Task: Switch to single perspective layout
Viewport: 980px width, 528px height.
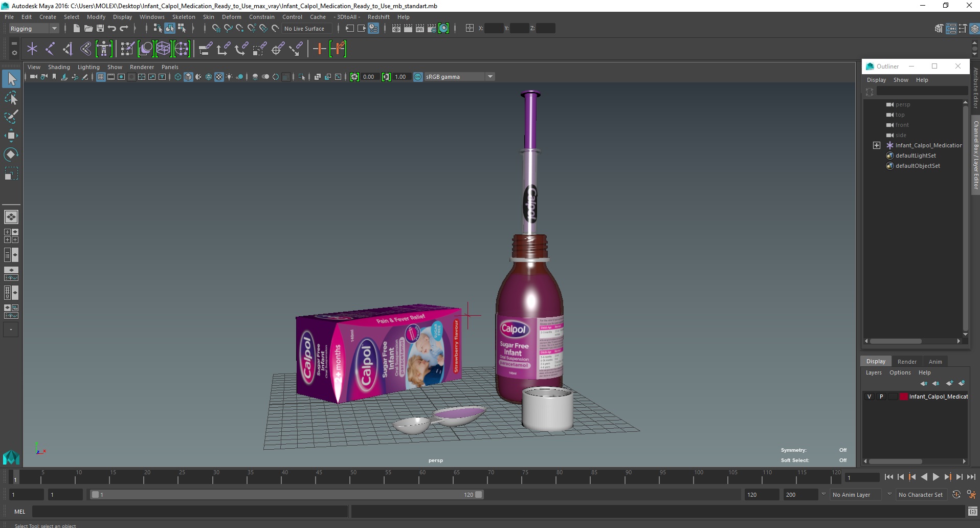Action: pyautogui.click(x=11, y=217)
